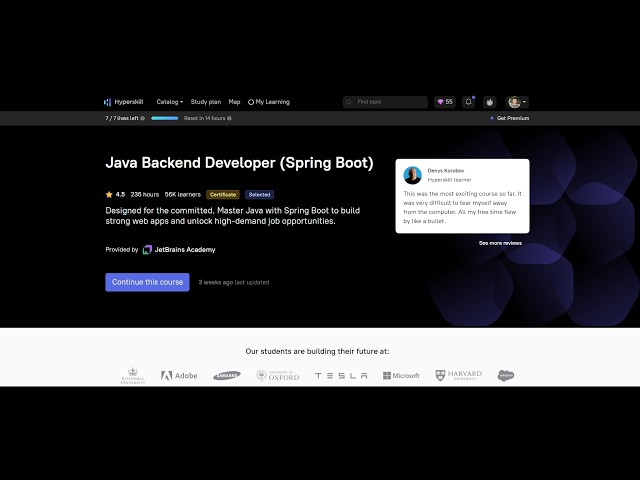Click the Salesforce cloud logo
The width and height of the screenshot is (640, 480).
click(x=506, y=376)
